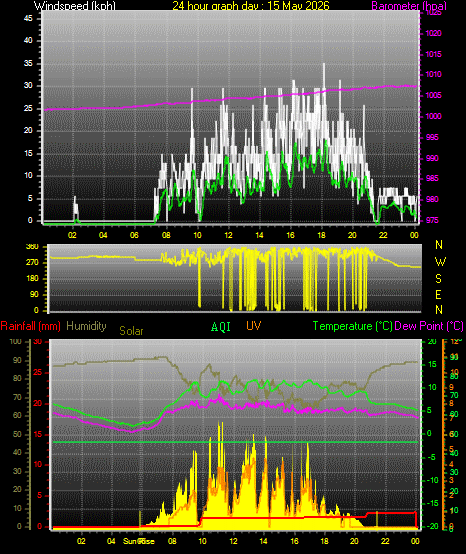Click the 980 value on barometer axis
This screenshot has height=554, width=466.
click(432, 199)
